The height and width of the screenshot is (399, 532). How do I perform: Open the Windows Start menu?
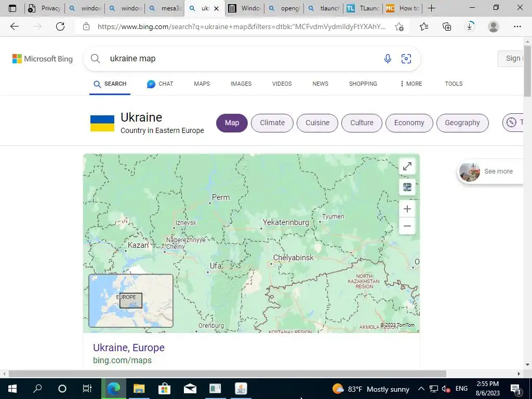pos(12,389)
